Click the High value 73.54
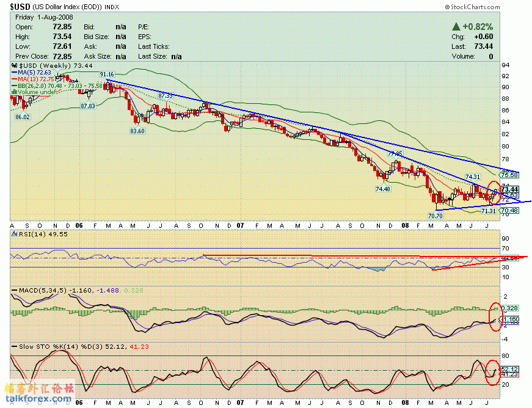This screenshot has height=408, width=532. click(62, 37)
